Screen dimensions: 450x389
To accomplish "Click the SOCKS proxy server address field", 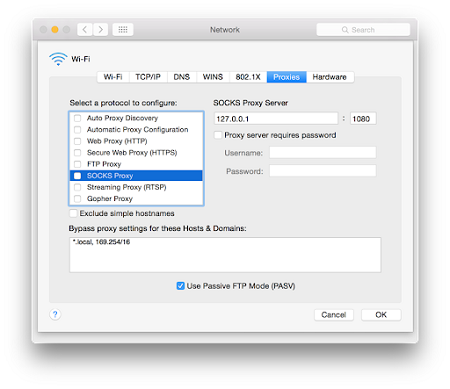I will click(x=276, y=119).
